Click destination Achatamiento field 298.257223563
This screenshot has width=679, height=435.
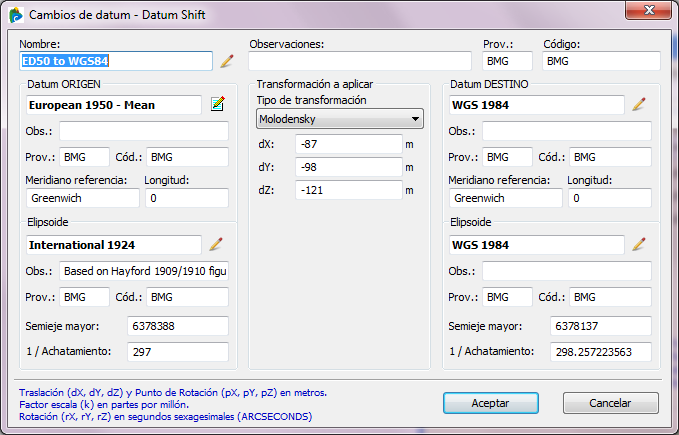(601, 352)
